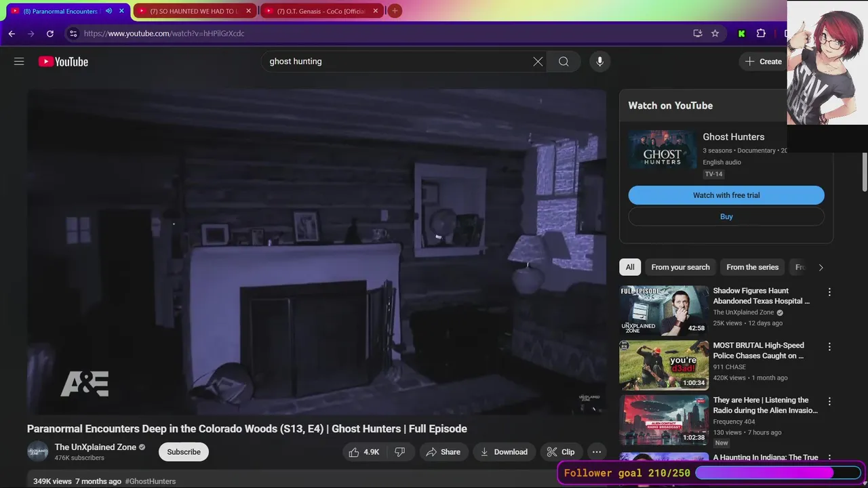This screenshot has width=868, height=488.
Task: Open the YouTube hamburger guide menu
Action: 19,62
